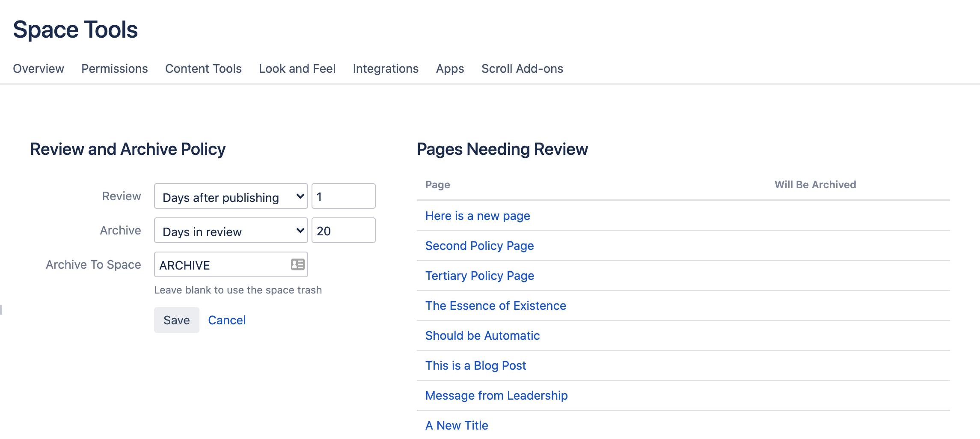
Task: Expand the Archive 'Days in review' dropdown
Action: click(231, 231)
